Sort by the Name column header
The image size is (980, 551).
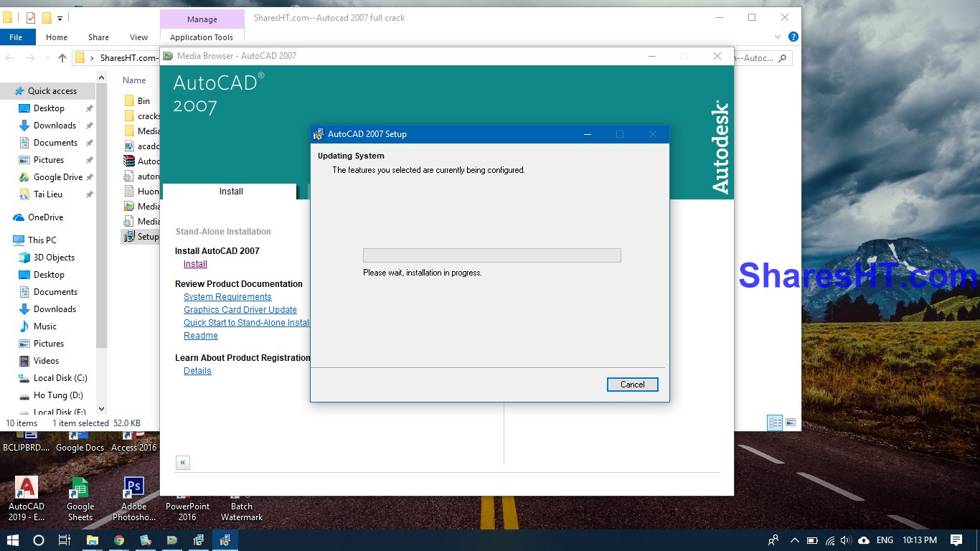click(134, 80)
